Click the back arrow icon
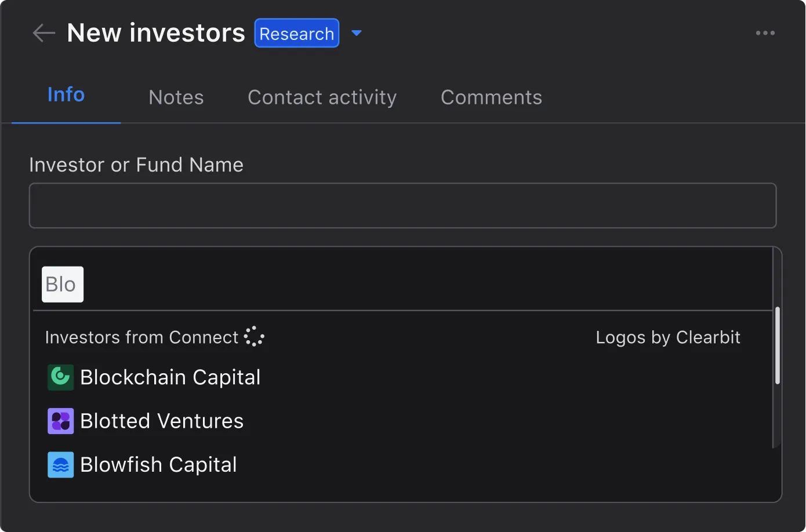 tap(43, 33)
